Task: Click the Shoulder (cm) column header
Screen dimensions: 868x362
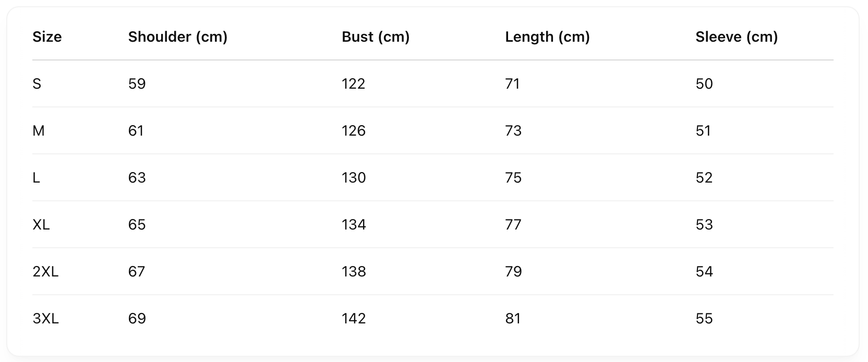Action: click(x=178, y=37)
